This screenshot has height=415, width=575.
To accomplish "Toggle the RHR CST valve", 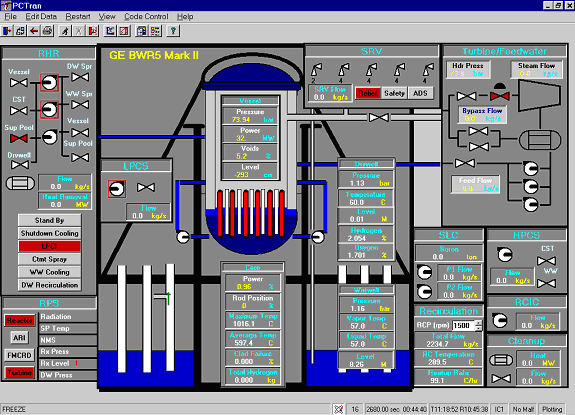I will 19,110.
